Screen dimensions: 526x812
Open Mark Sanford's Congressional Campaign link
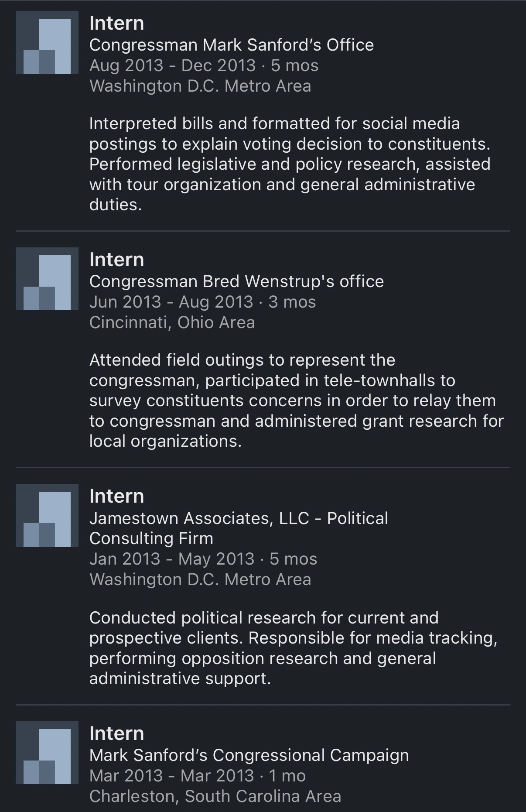249,755
